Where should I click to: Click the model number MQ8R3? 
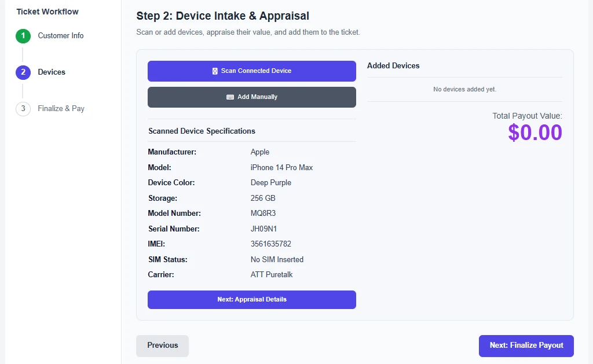click(x=263, y=214)
